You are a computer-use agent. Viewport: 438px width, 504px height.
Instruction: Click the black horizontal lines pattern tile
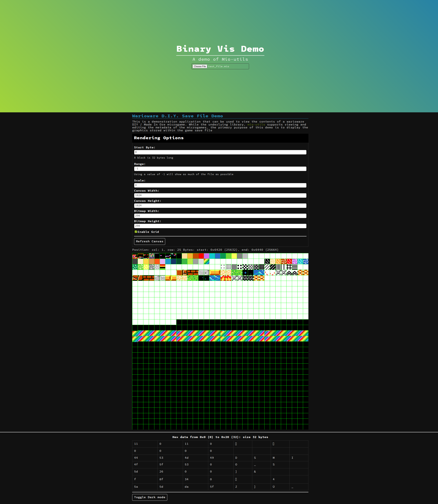click(295, 267)
